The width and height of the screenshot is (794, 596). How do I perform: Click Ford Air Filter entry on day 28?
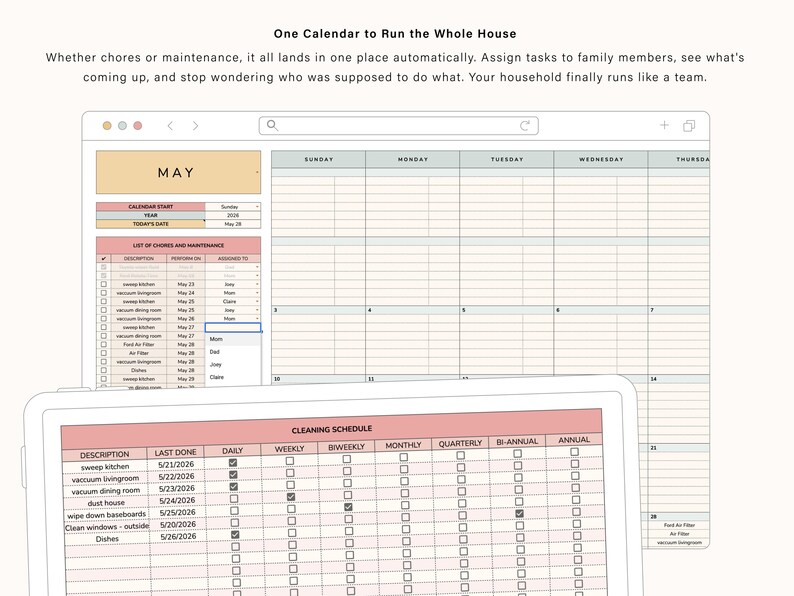pos(679,525)
